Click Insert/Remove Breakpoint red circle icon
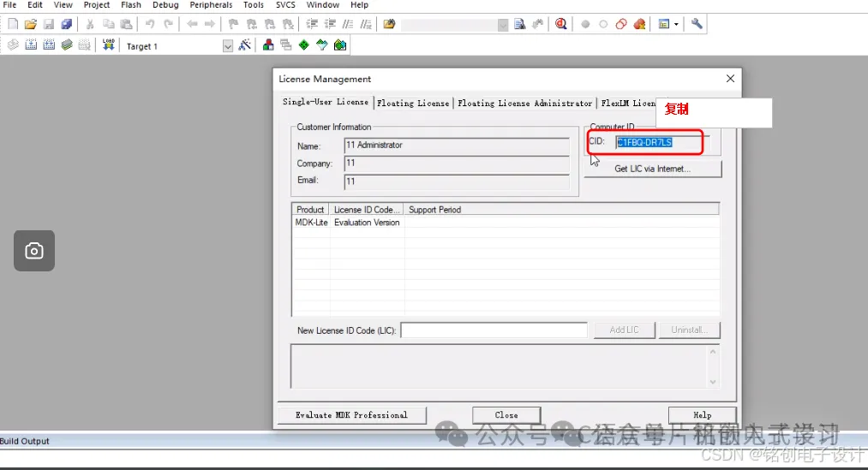This screenshot has height=470, width=868. [x=585, y=24]
